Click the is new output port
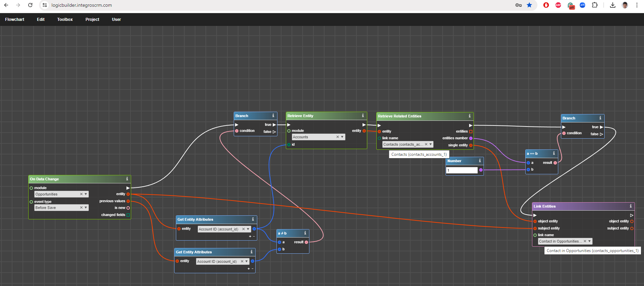Screen dimensions: 644x286 (128, 208)
